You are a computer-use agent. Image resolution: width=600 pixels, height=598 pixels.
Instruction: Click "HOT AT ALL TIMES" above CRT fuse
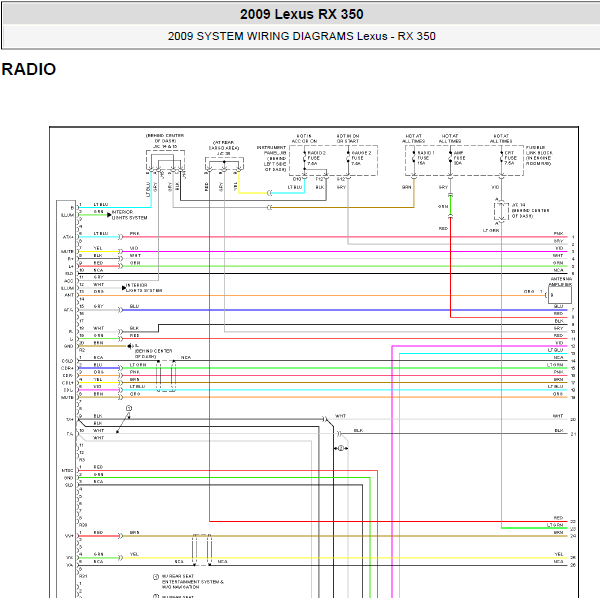(x=501, y=139)
